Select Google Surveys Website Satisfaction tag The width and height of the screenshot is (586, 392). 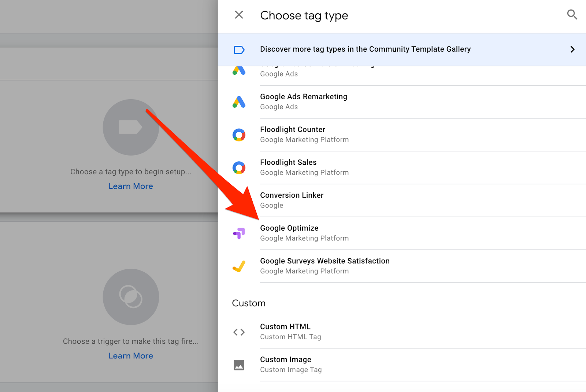pyautogui.click(x=402, y=266)
